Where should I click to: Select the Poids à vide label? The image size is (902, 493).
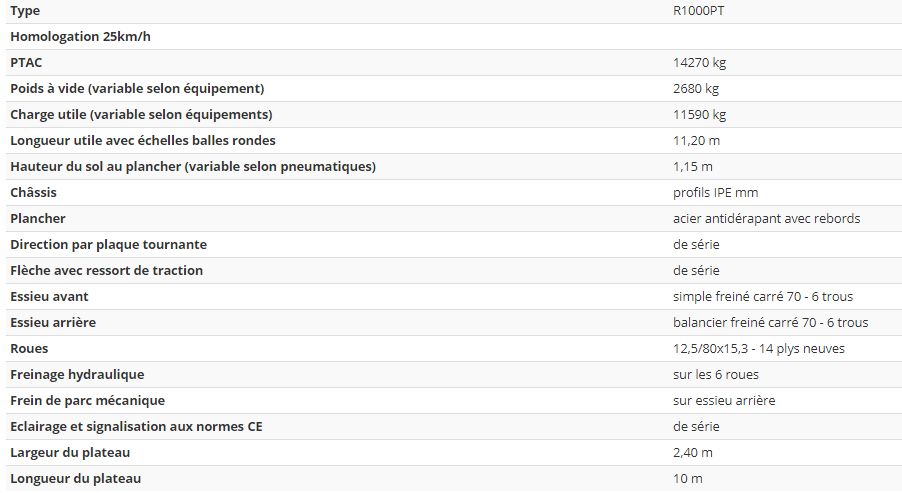(x=137, y=88)
